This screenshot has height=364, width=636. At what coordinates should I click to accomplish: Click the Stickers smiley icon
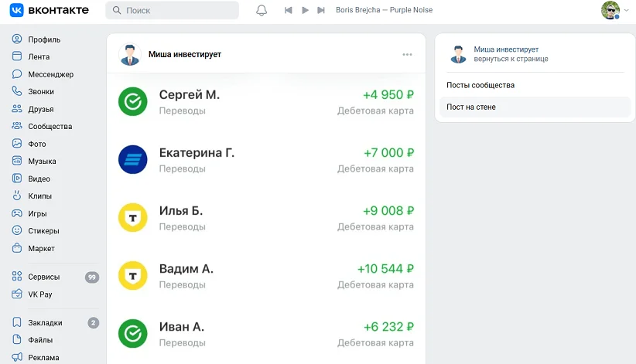(17, 230)
